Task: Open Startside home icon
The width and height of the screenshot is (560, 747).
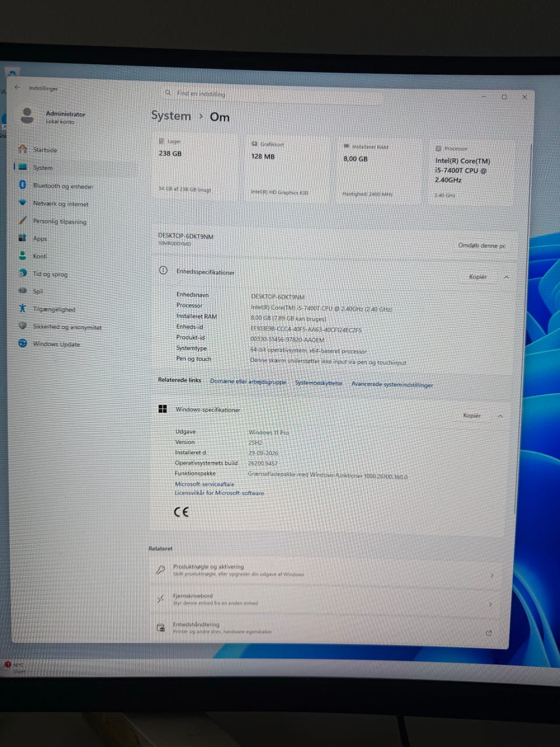Action: point(22,149)
